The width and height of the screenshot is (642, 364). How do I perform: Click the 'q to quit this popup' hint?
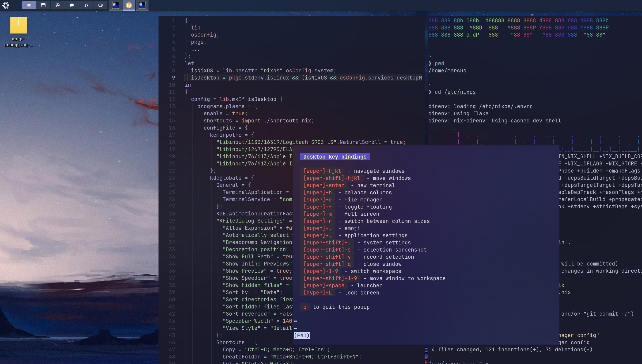(x=341, y=307)
